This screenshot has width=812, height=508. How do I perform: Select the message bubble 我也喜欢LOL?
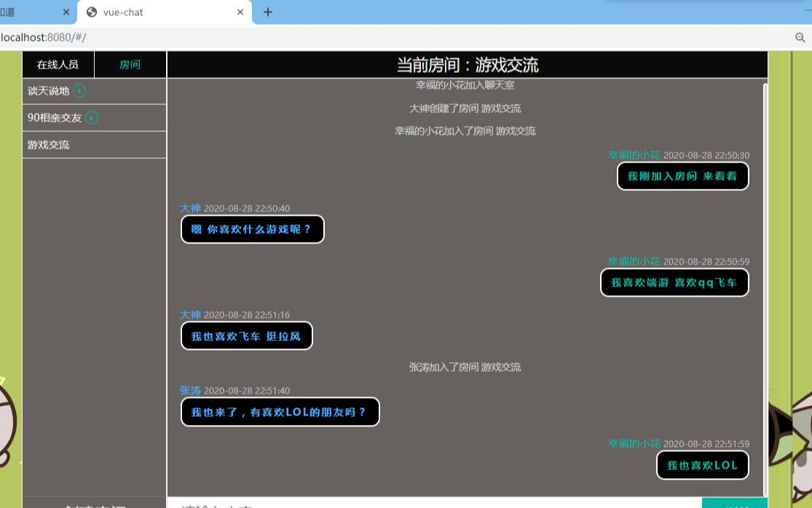tap(702, 465)
